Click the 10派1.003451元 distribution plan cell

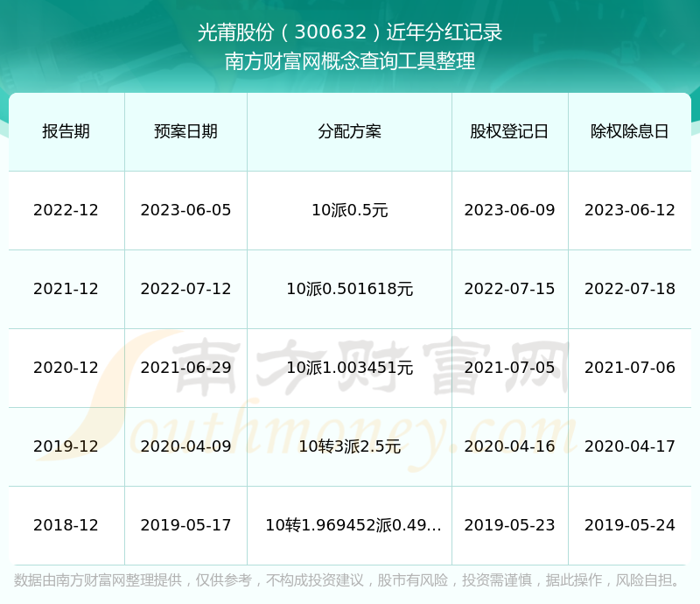point(349,368)
